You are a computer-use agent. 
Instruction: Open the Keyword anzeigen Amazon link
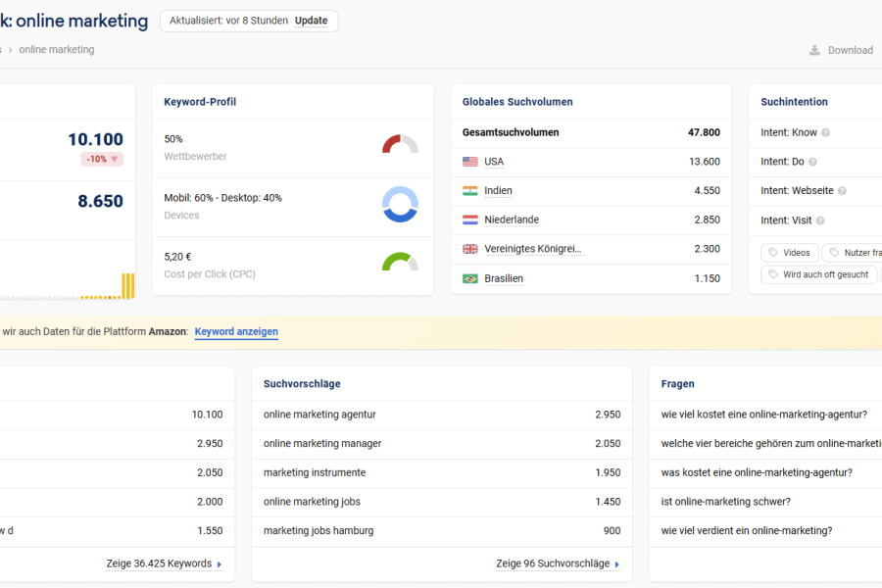(236, 331)
